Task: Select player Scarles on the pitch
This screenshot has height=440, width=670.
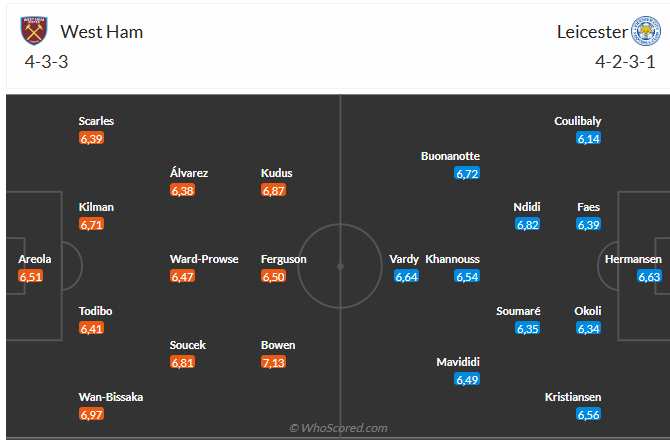Action: point(96,121)
